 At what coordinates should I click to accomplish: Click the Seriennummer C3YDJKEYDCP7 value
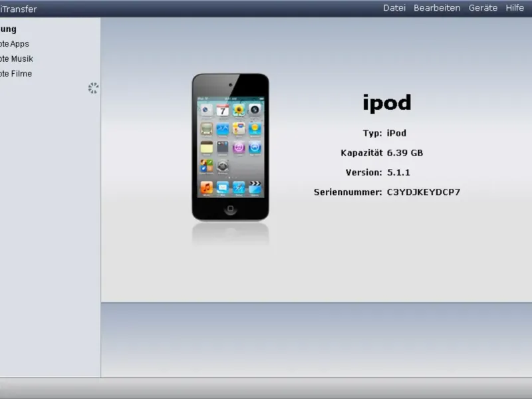tap(424, 192)
